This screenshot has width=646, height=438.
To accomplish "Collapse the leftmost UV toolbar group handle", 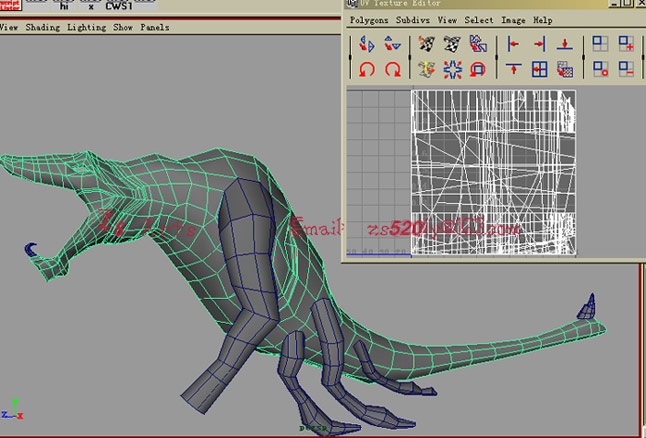I will [350, 56].
